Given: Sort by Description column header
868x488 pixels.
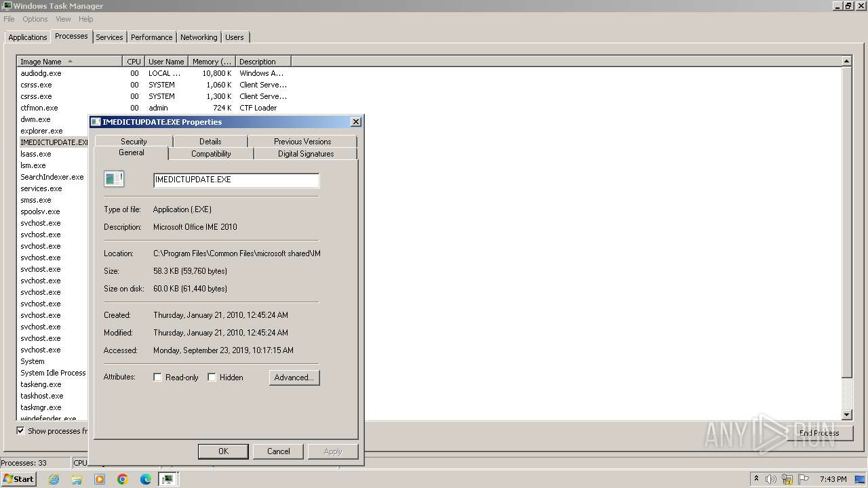Looking at the screenshot, I should 263,62.
